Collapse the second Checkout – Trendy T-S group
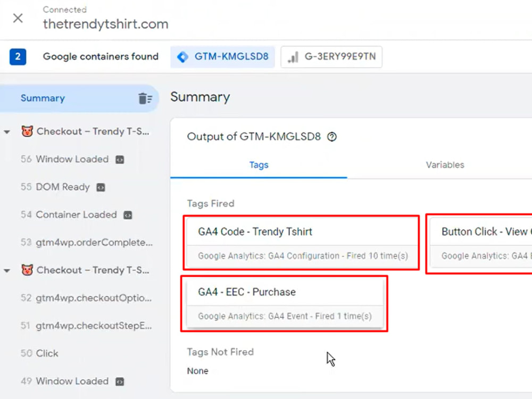Viewport: 532px width, 399px height. pos(7,270)
